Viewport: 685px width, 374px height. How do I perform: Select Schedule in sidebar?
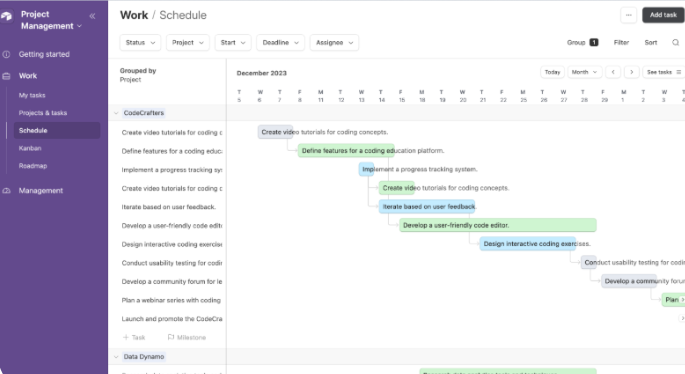click(57, 131)
